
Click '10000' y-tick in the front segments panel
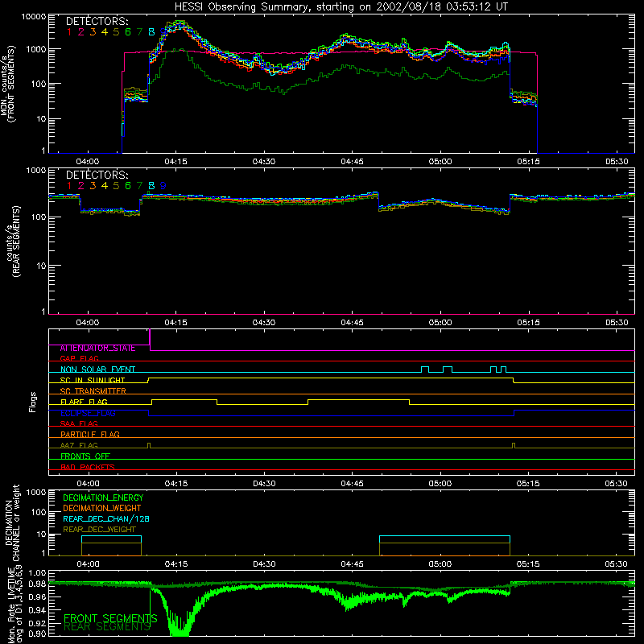(x=34, y=17)
